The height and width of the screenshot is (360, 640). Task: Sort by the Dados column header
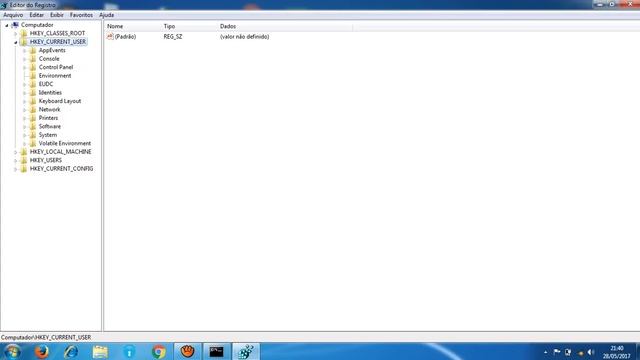(285, 26)
